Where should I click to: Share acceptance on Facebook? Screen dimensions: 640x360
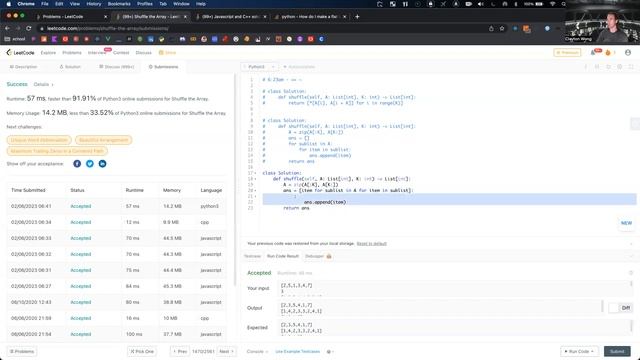[77, 164]
